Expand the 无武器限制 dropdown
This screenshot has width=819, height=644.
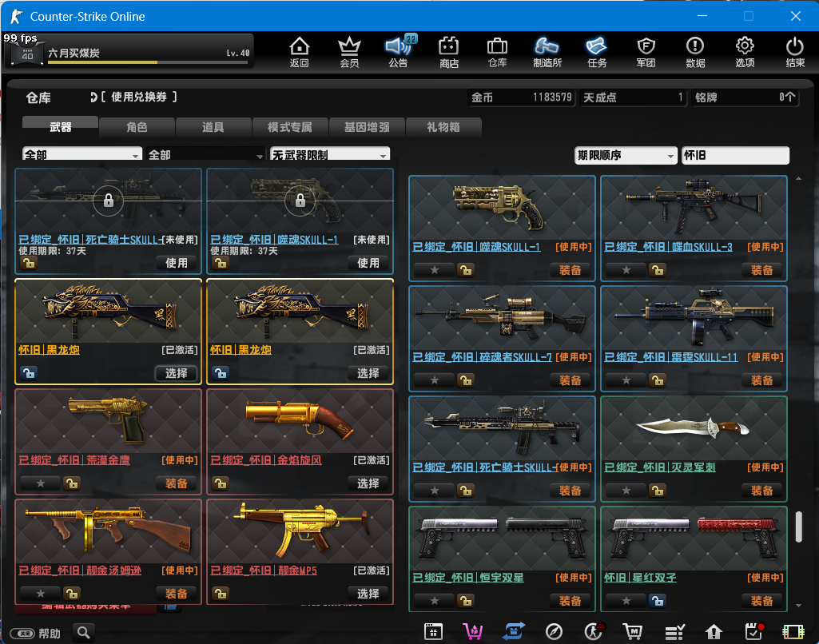330,154
